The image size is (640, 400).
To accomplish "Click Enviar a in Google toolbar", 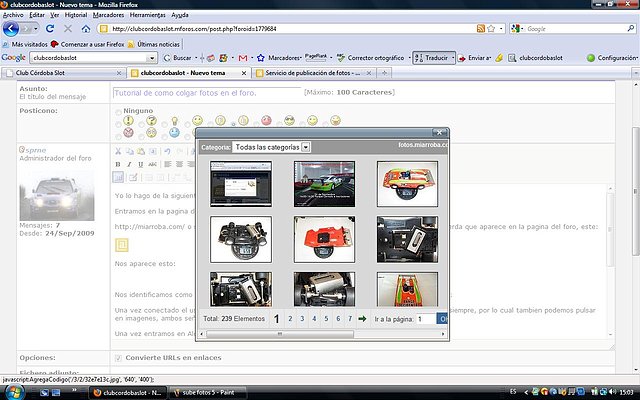I will click(473, 58).
